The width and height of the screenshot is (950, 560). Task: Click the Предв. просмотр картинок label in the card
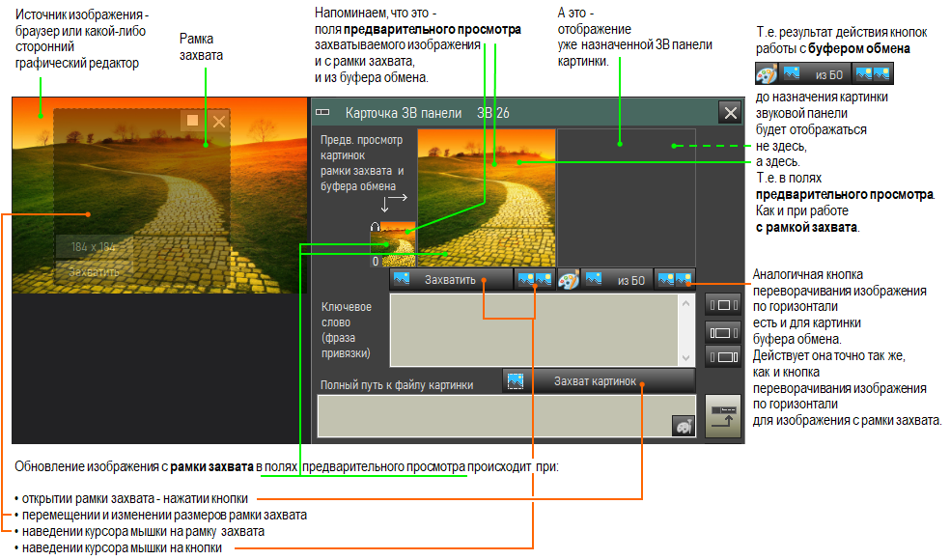tap(362, 163)
